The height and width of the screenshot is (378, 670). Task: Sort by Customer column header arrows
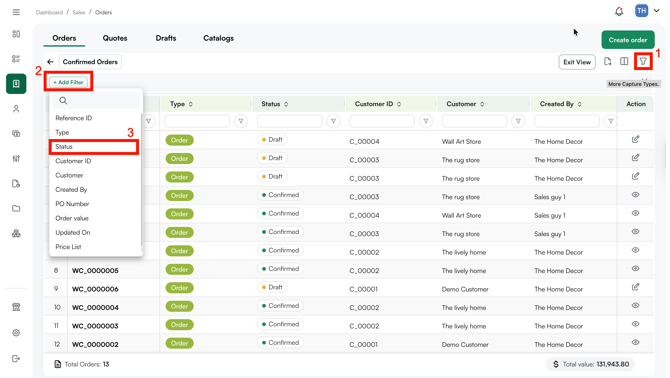(482, 104)
